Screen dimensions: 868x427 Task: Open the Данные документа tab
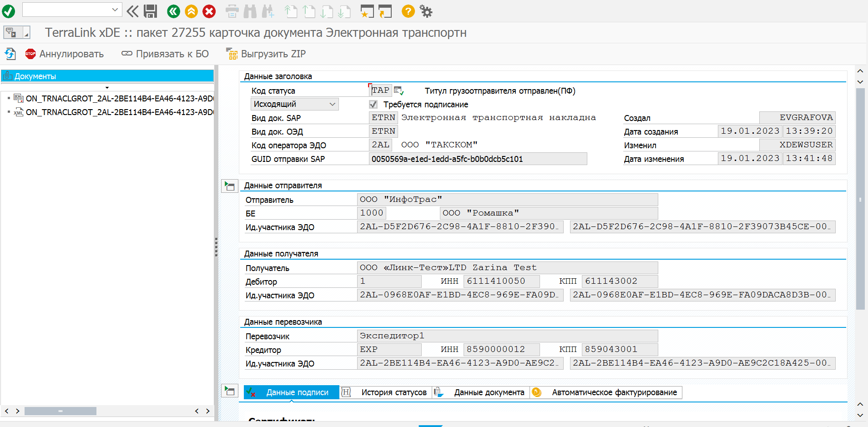click(x=489, y=392)
